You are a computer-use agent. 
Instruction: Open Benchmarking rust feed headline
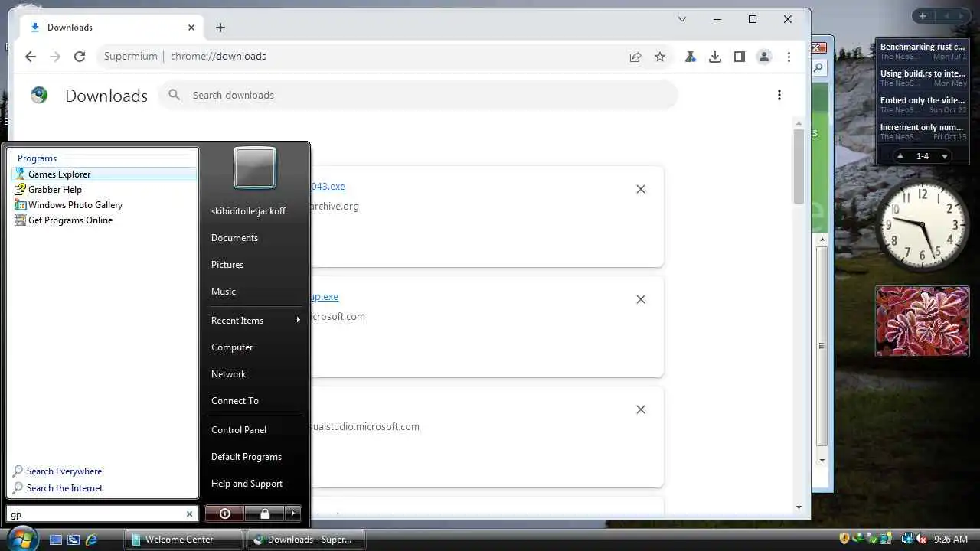pyautogui.click(x=923, y=47)
